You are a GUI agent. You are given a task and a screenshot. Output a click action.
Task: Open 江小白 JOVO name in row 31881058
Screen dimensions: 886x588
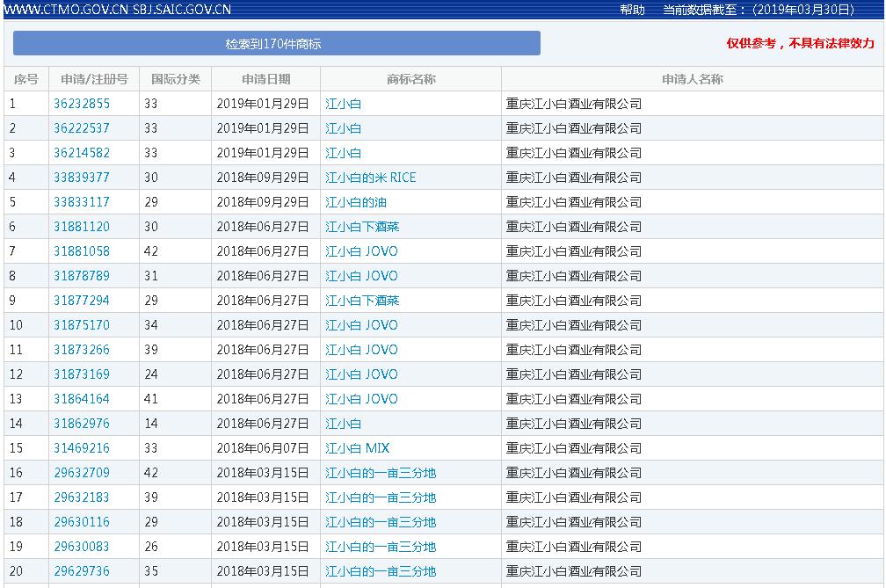[x=361, y=251]
